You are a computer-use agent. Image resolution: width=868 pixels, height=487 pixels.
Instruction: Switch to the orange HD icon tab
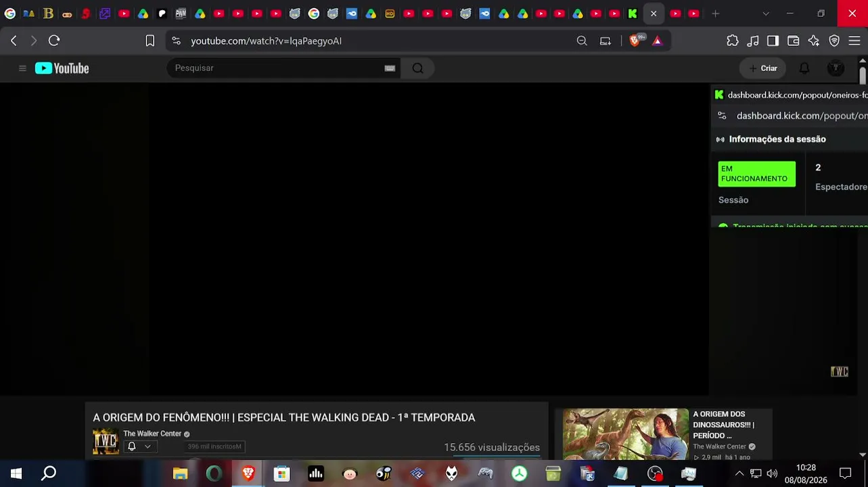coord(390,14)
